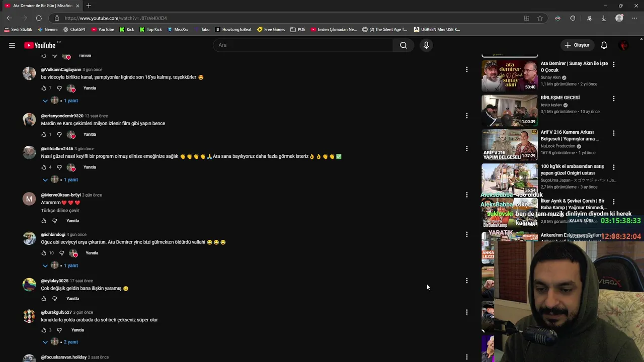The height and width of the screenshot is (362, 644).
Task: Reply to VolkannCaglayann with Yanıtla
Action: (x=90, y=88)
